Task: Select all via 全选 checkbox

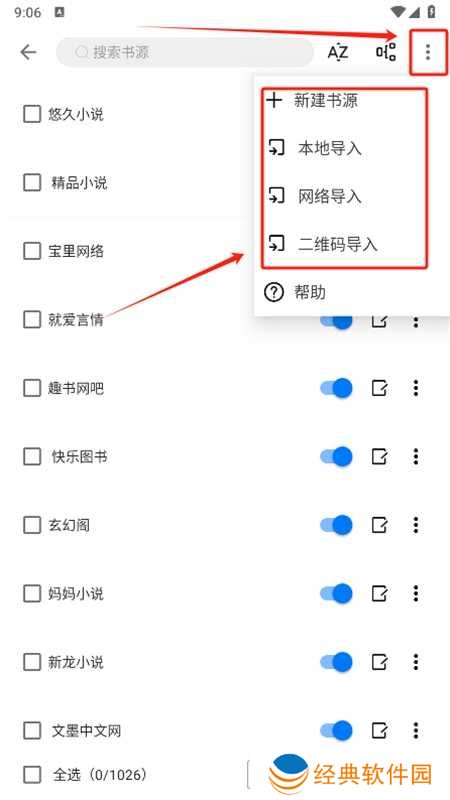Action: (x=32, y=776)
